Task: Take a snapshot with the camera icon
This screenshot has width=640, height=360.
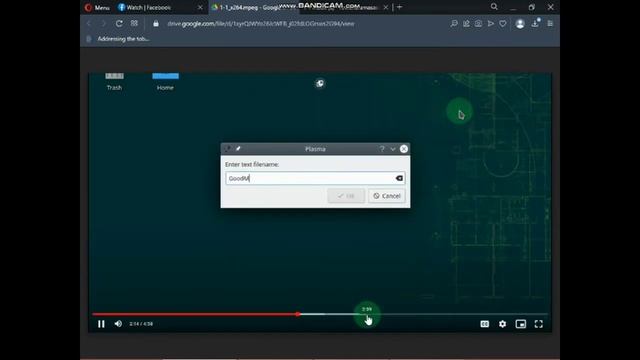Action: [x=478, y=24]
